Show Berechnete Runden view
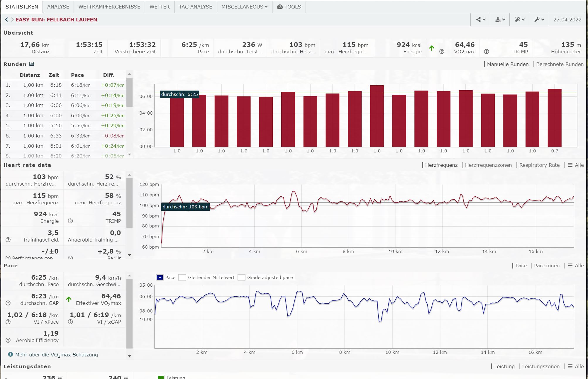Screen dimensions: 588x379 [x=560, y=64]
